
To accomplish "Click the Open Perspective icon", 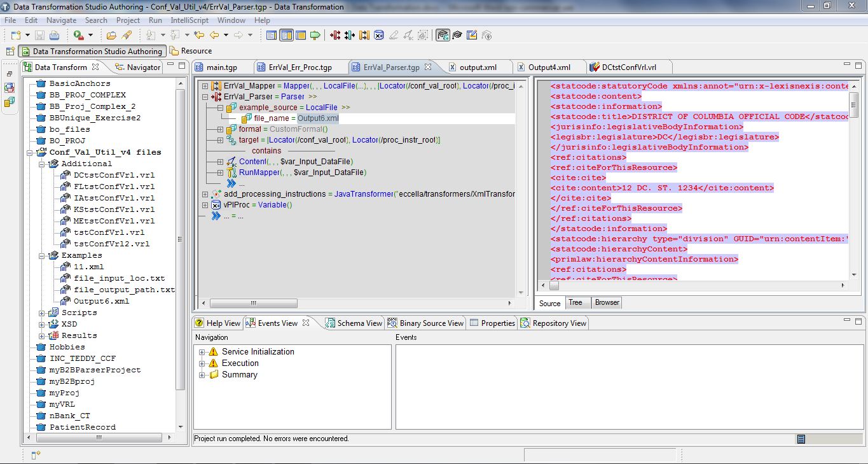I will (x=10, y=51).
